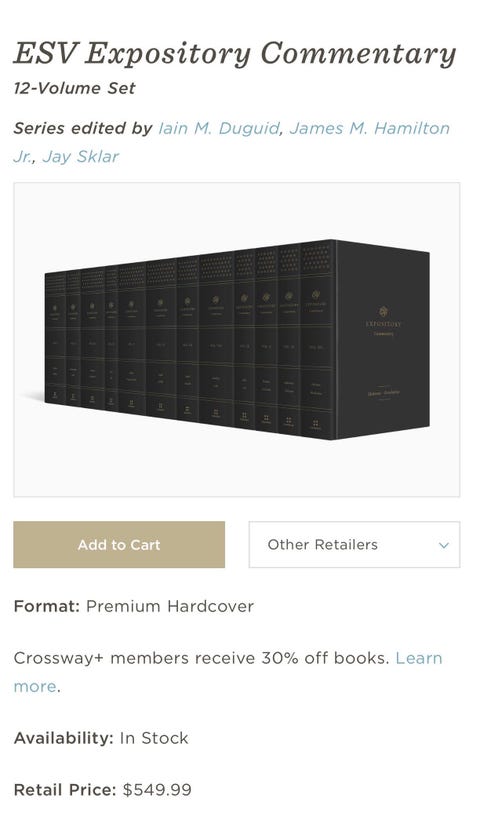Image resolution: width=480 pixels, height=817 pixels.
Task: Click the Series edited by label
Action: (83, 128)
